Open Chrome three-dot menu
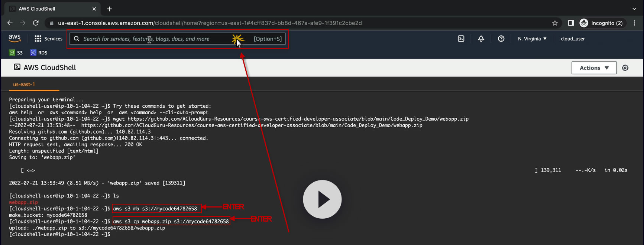 634,23
